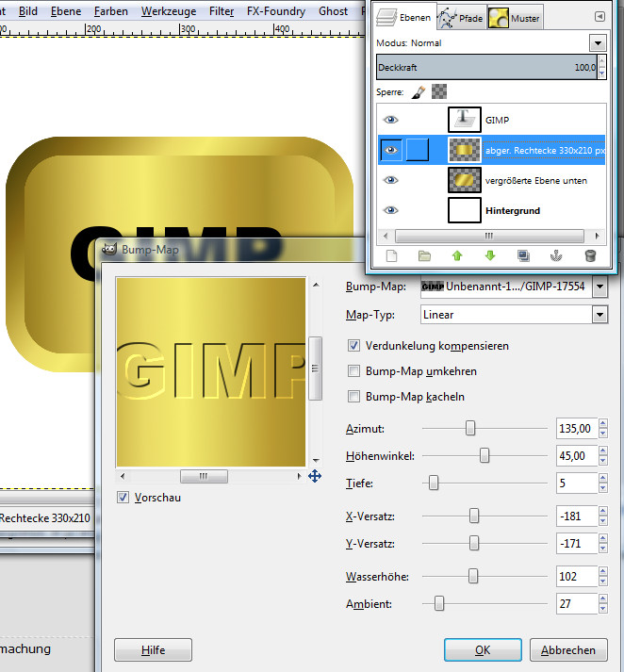Open the Filter menu
Viewport: 624px width, 672px height.
[222, 11]
